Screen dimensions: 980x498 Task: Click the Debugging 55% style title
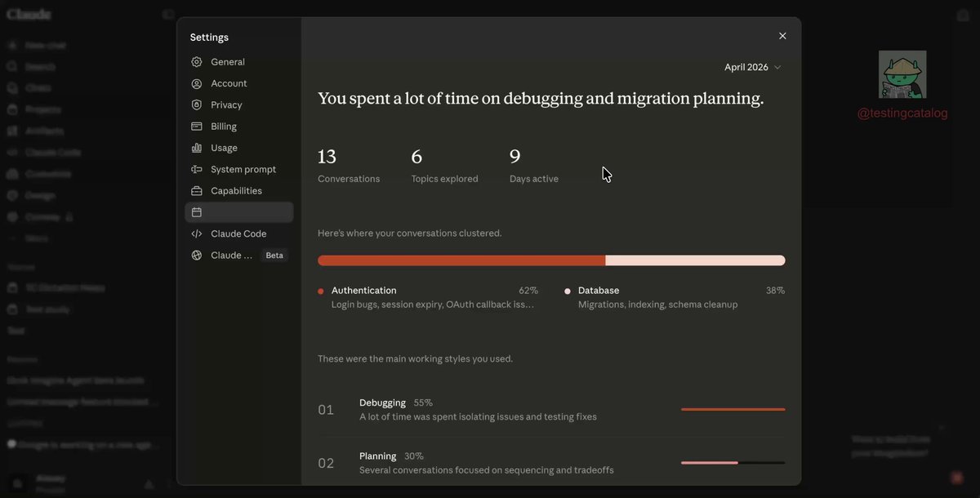(x=396, y=402)
